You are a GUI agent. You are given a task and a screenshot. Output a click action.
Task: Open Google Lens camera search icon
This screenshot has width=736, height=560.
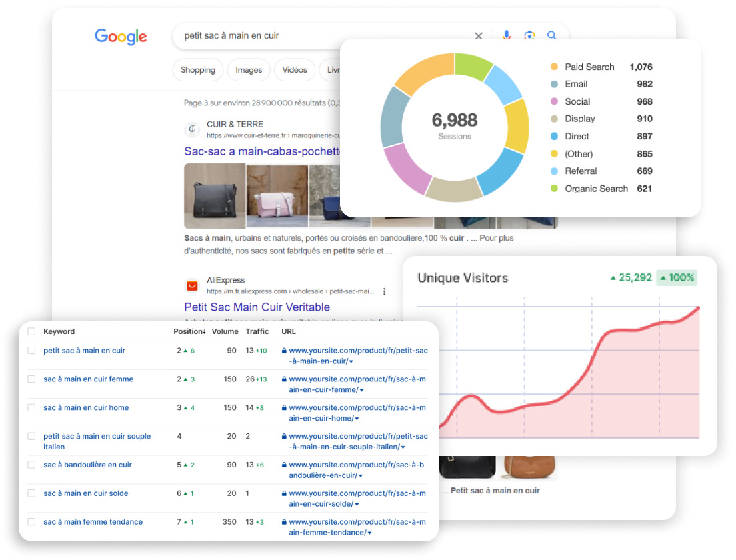pyautogui.click(x=529, y=36)
